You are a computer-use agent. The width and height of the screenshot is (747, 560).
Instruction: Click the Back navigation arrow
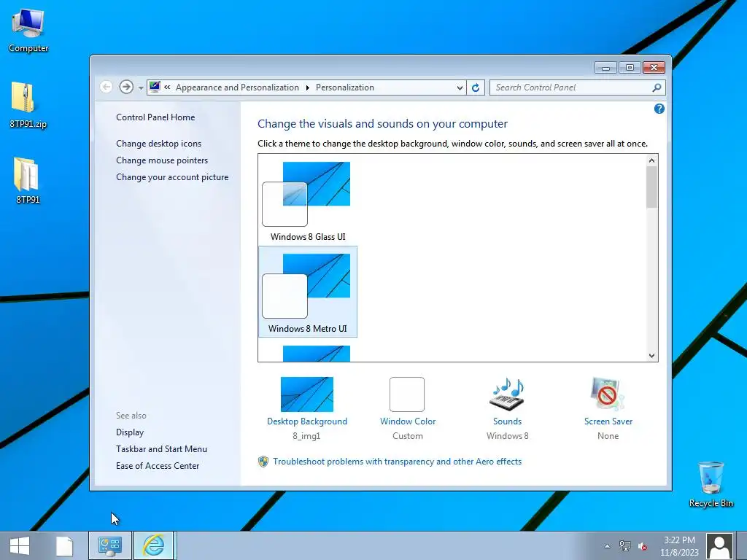[x=107, y=87]
